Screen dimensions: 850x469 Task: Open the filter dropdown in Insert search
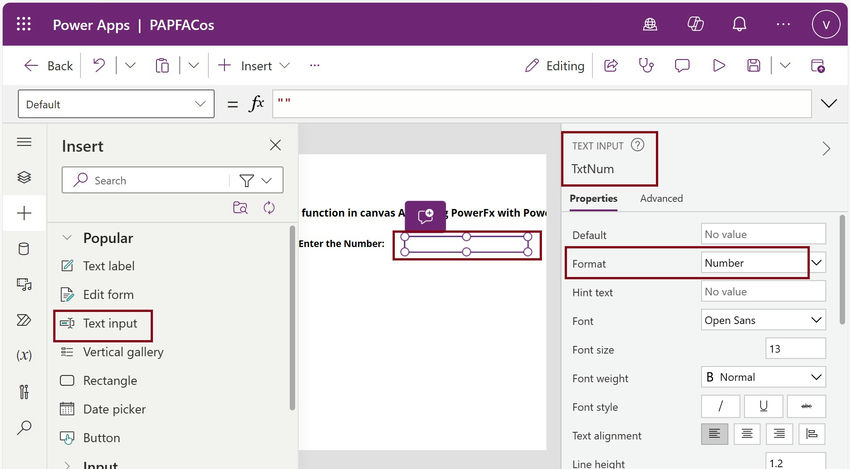[x=256, y=180]
